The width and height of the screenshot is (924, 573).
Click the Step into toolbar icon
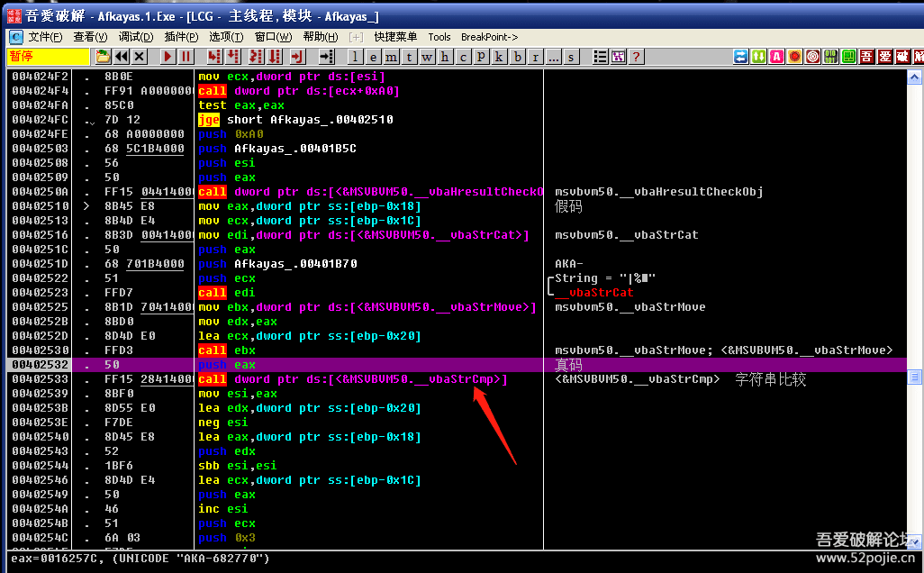pos(214,57)
